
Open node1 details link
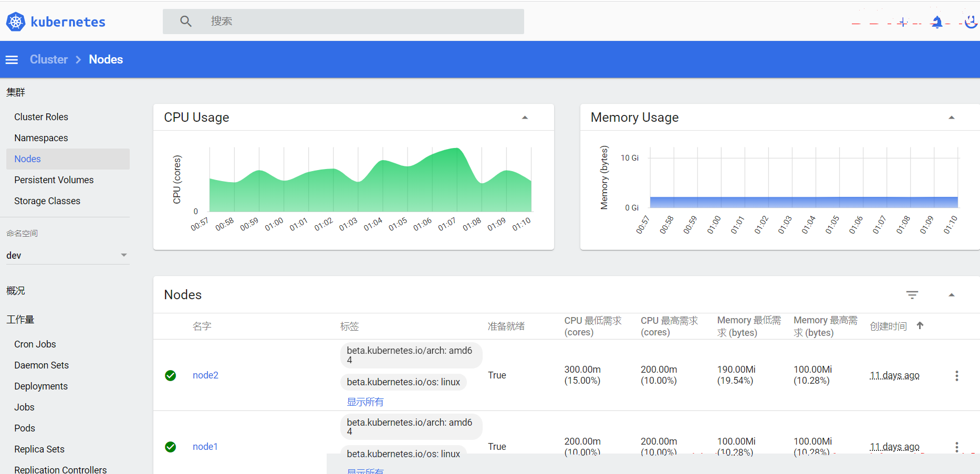pyautogui.click(x=205, y=447)
